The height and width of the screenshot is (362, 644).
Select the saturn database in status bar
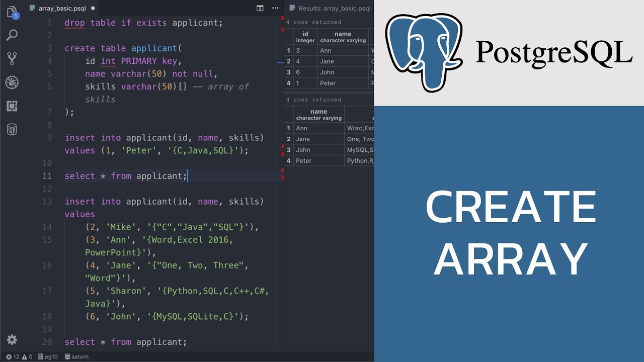point(75,356)
